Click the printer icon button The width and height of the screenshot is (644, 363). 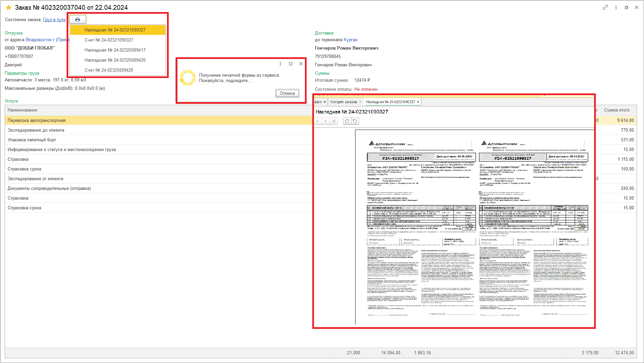pos(78,20)
